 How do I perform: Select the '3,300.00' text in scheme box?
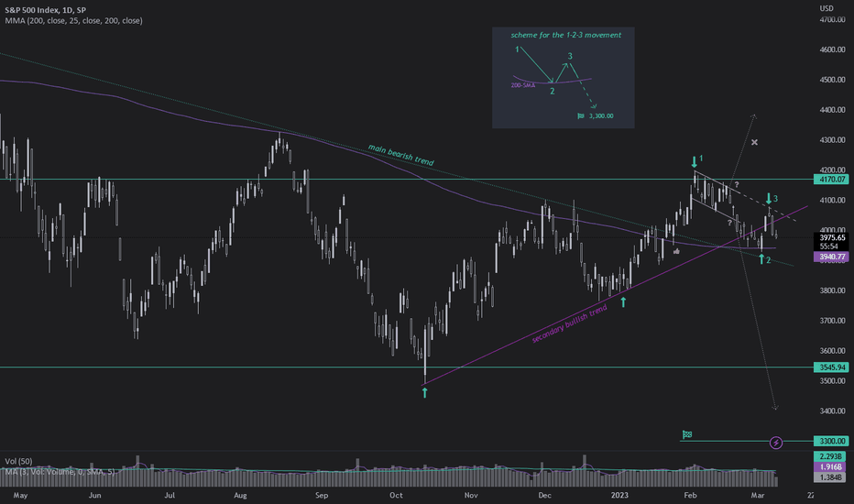tap(601, 116)
